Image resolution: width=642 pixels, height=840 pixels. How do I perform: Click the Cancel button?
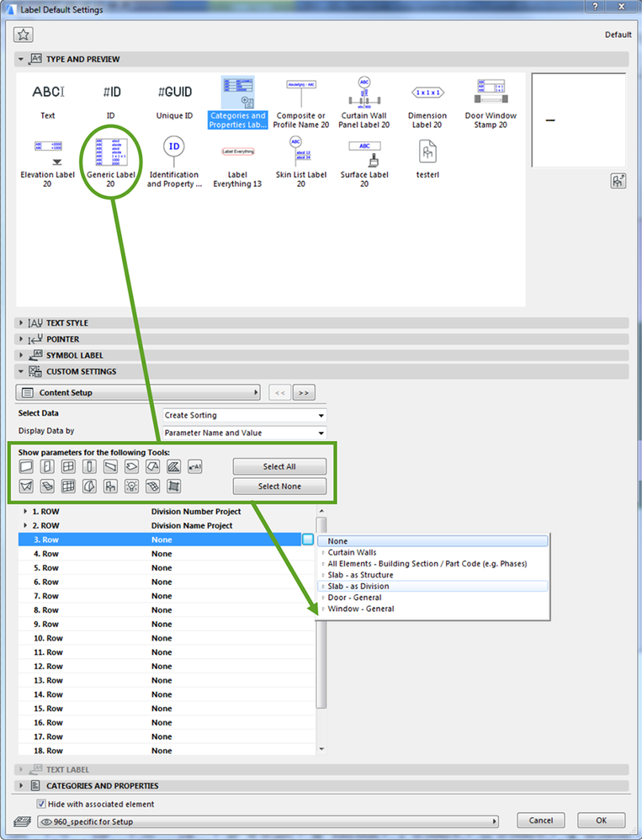tap(541, 820)
